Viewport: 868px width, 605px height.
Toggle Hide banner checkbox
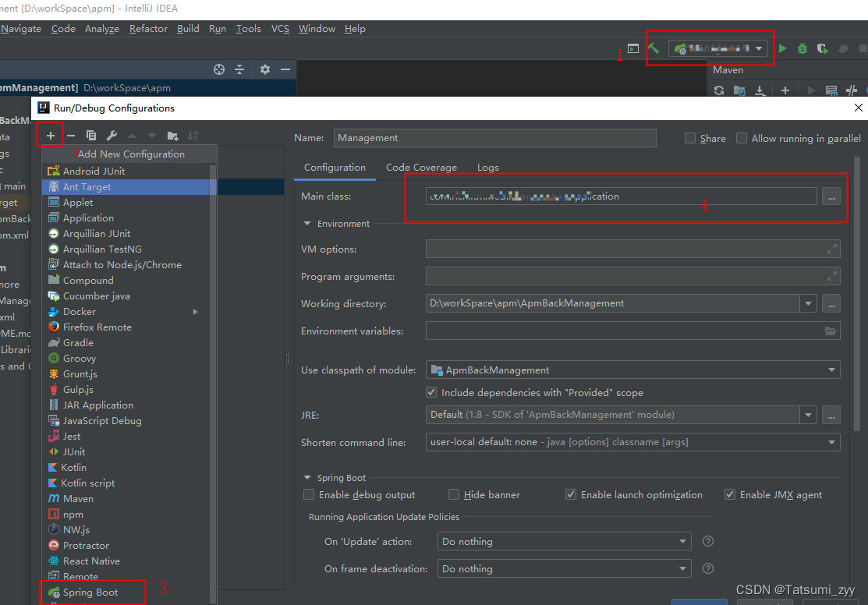point(454,494)
